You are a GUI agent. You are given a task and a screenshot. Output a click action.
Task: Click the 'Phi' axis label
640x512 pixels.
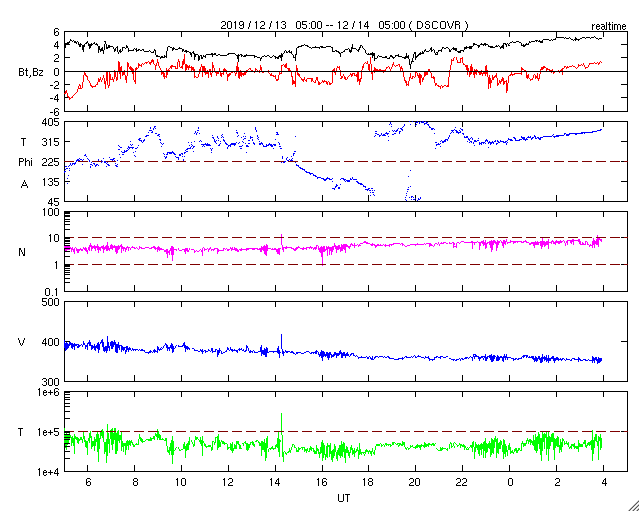[x=25, y=163]
